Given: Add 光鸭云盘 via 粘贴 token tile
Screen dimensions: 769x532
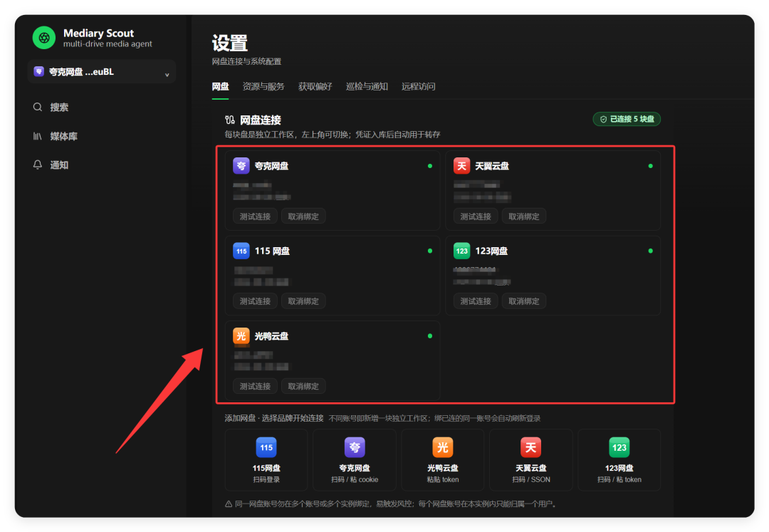Looking at the screenshot, I should (443, 460).
